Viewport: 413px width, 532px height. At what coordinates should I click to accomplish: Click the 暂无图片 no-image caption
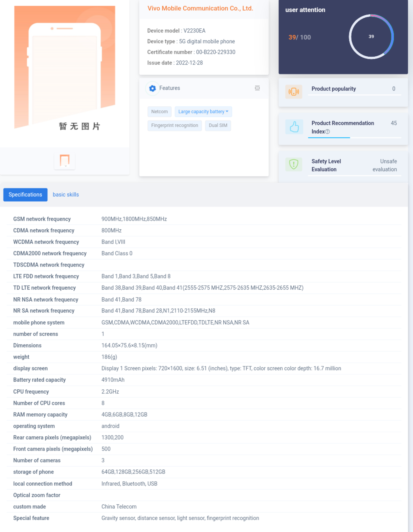pos(80,126)
